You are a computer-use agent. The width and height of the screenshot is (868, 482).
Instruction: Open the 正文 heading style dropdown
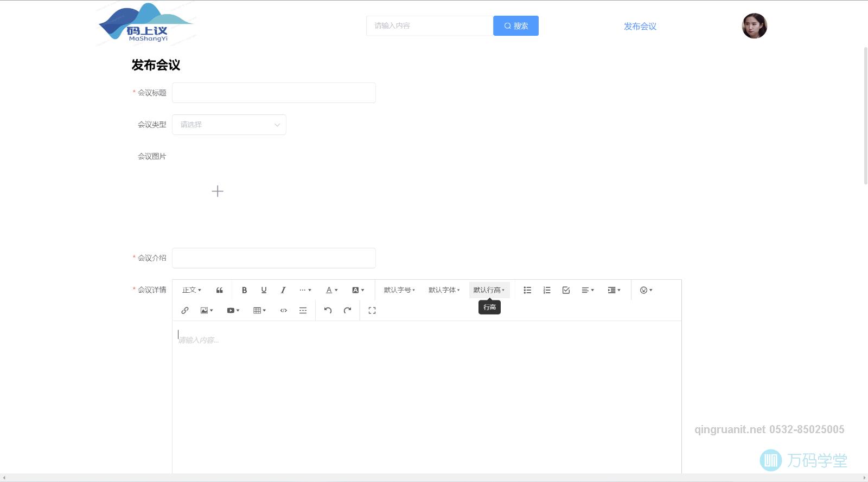tap(192, 290)
